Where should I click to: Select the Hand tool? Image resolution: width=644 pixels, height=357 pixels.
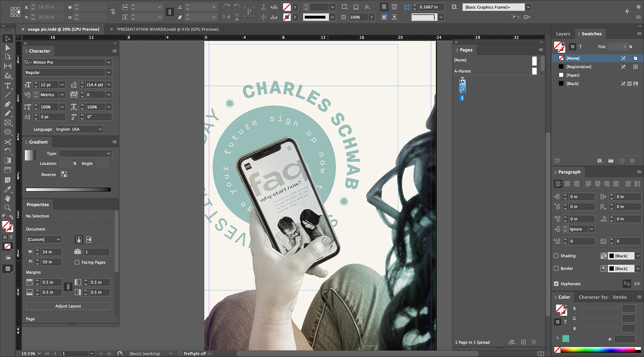[7, 198]
